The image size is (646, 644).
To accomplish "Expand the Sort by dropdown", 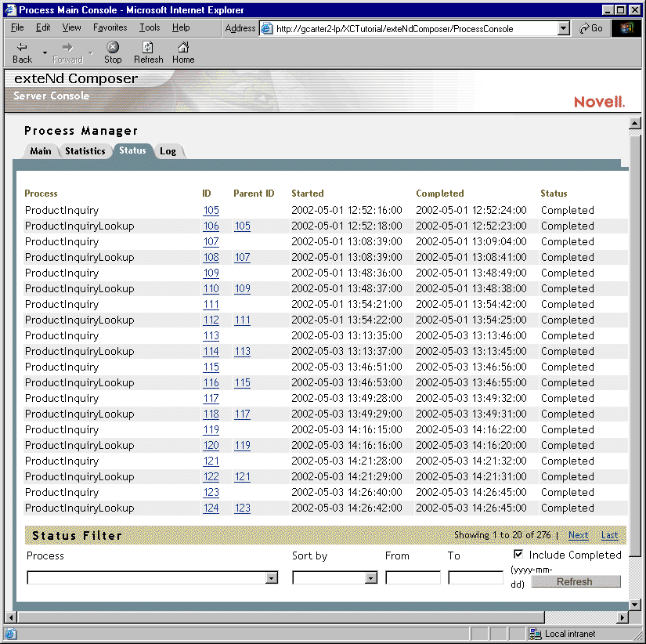I will pyautogui.click(x=371, y=578).
